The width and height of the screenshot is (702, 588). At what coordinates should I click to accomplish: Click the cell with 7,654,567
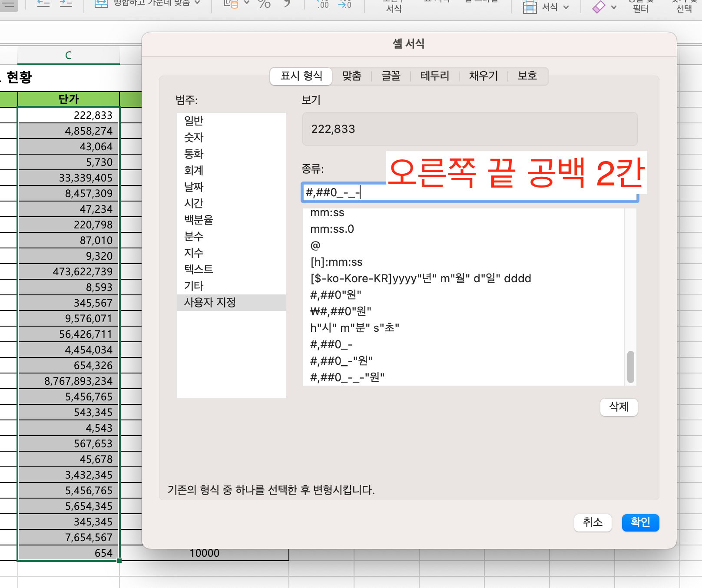pos(69,537)
